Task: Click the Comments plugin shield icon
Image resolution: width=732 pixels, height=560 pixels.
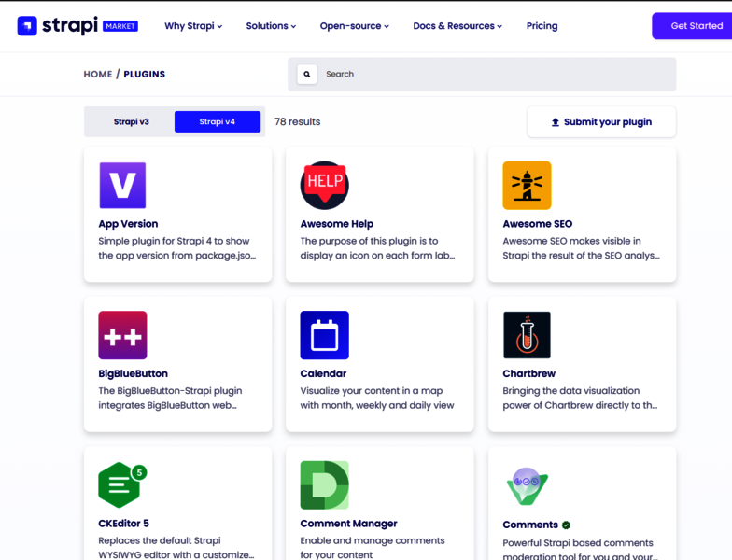Action: pos(527,485)
